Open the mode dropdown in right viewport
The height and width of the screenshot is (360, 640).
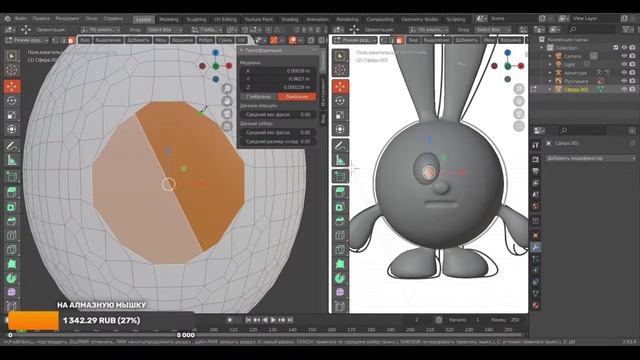354,40
